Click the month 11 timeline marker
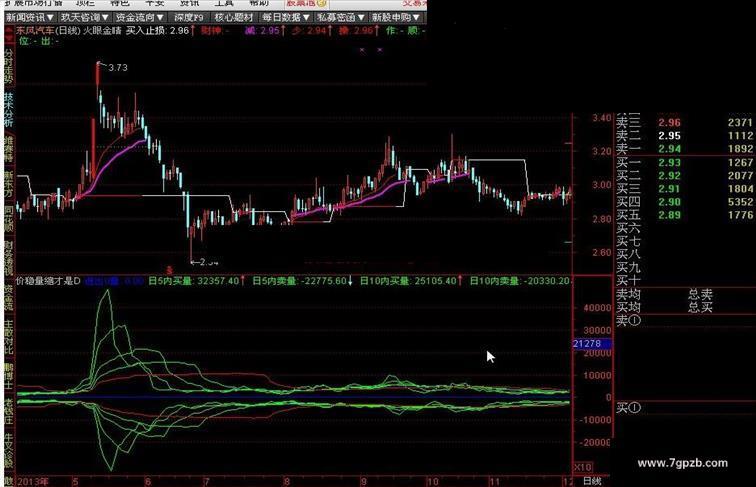 495,481
